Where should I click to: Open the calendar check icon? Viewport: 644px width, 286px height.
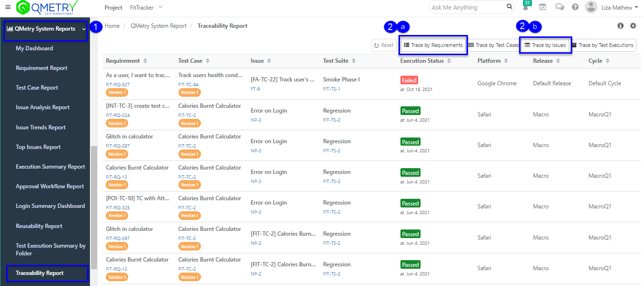point(543,7)
